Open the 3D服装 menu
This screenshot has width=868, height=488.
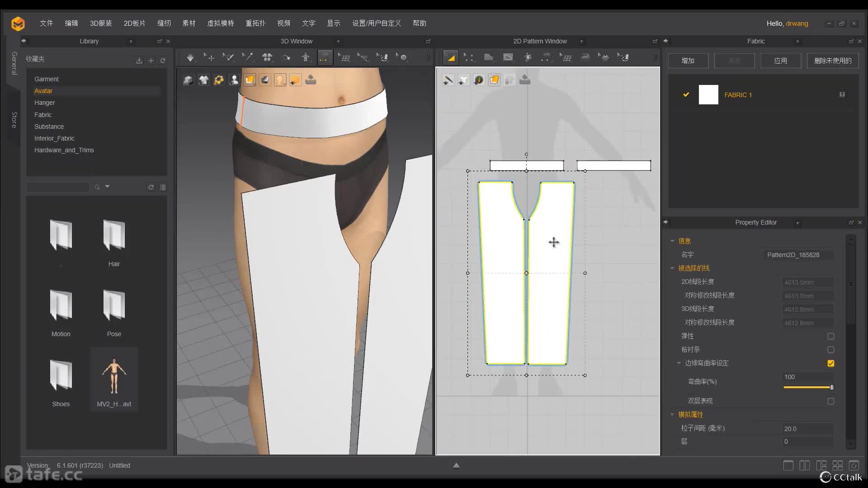point(101,23)
